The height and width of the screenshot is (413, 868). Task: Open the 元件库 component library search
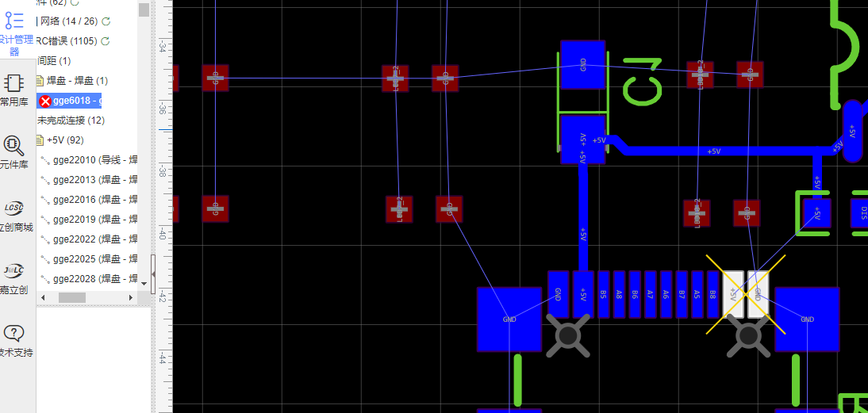coord(14,153)
